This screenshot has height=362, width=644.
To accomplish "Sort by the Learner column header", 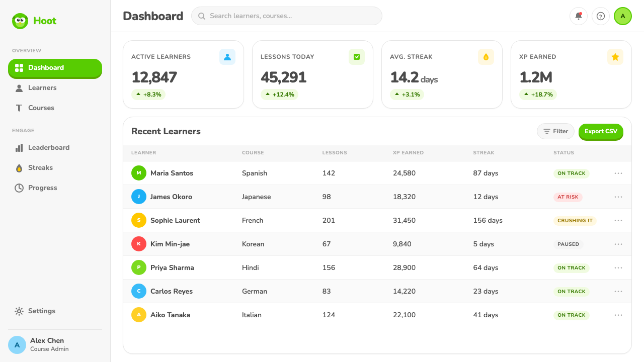I will (x=144, y=153).
